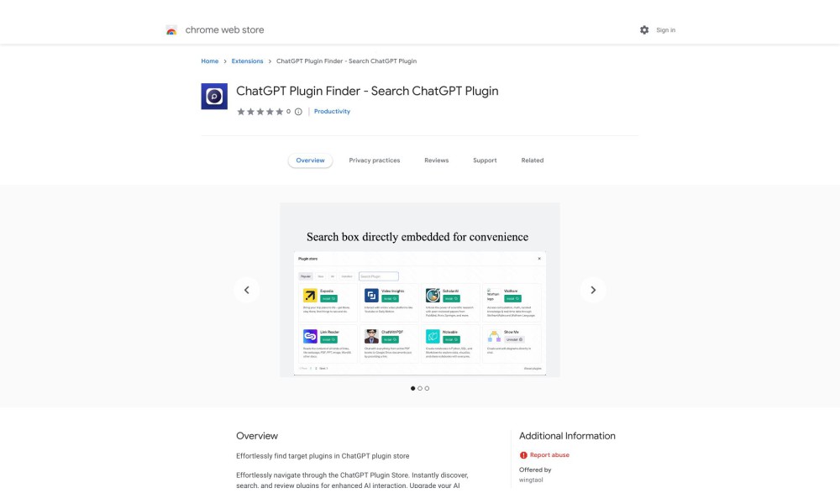This screenshot has height=504, width=840.
Task: Select the second carousel dot
Action: 420,388
